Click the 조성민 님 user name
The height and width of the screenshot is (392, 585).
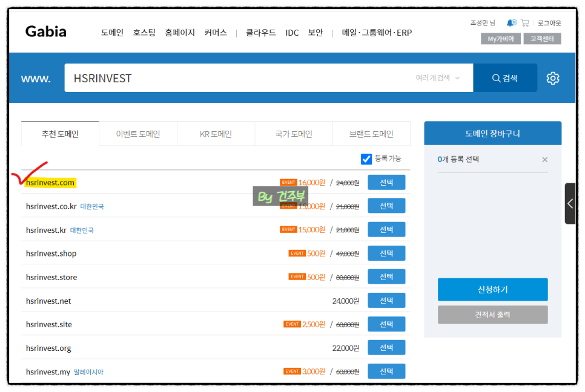[483, 23]
